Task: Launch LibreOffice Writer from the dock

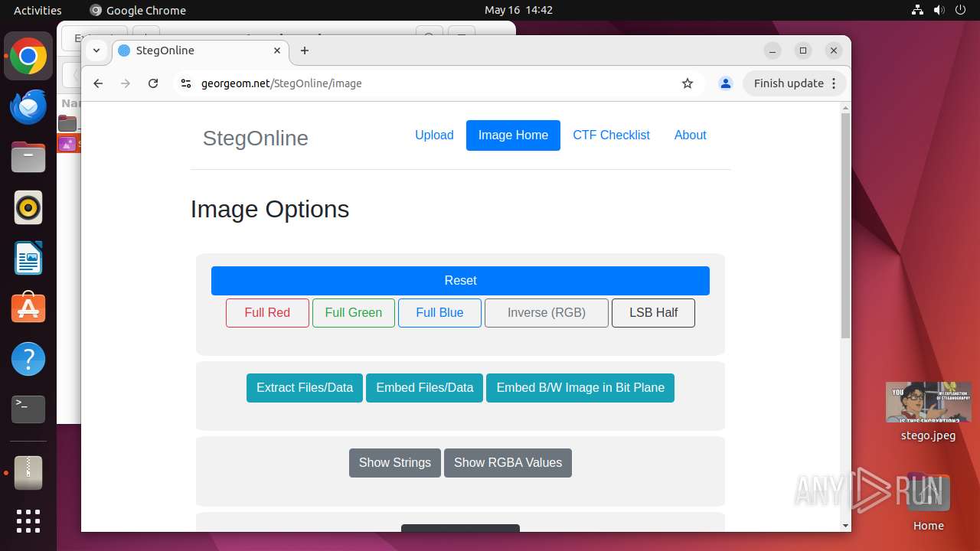Action: point(28,258)
